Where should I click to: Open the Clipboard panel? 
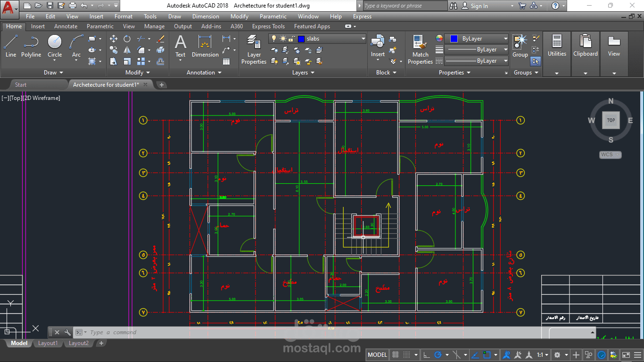586,54
